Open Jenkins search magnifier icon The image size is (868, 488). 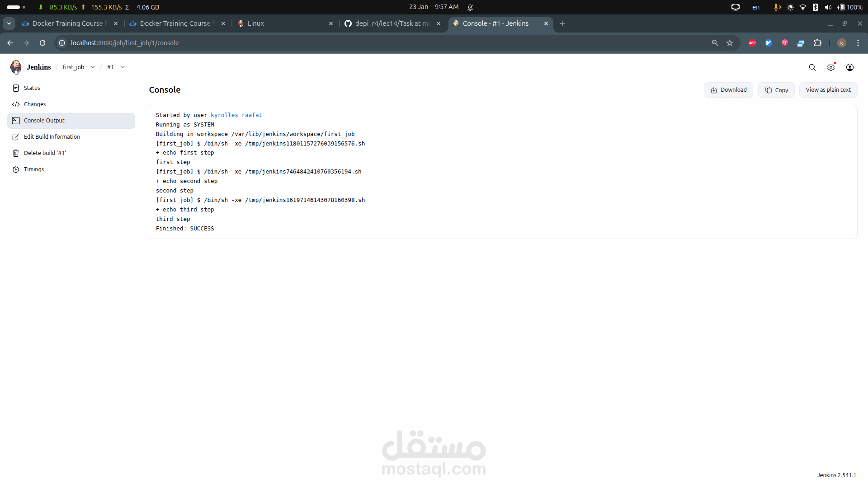coord(812,67)
